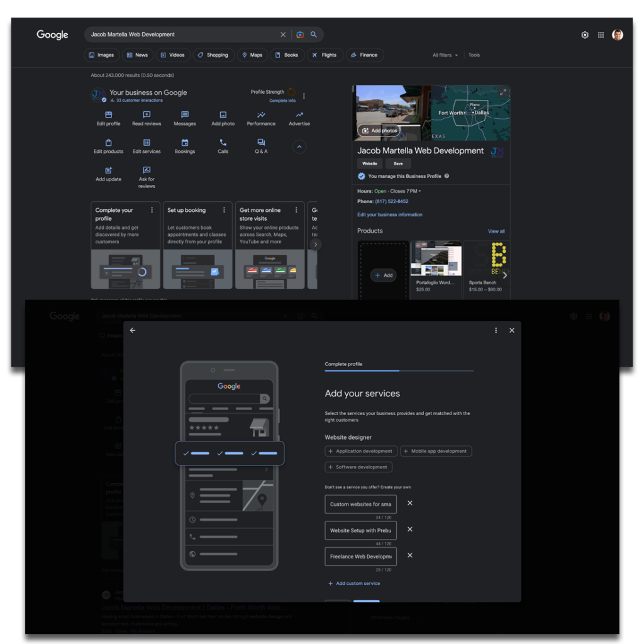The width and height of the screenshot is (644, 644).
Task: Open Performance stats shortcut
Action: tap(261, 118)
